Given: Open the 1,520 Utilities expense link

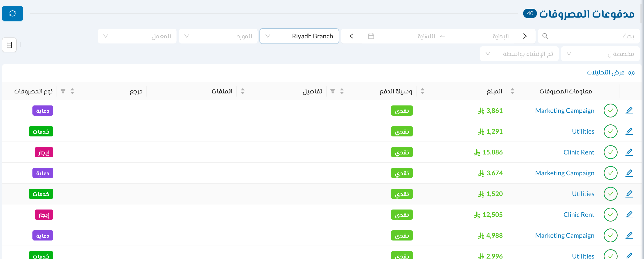Looking at the screenshot, I should 583,194.
